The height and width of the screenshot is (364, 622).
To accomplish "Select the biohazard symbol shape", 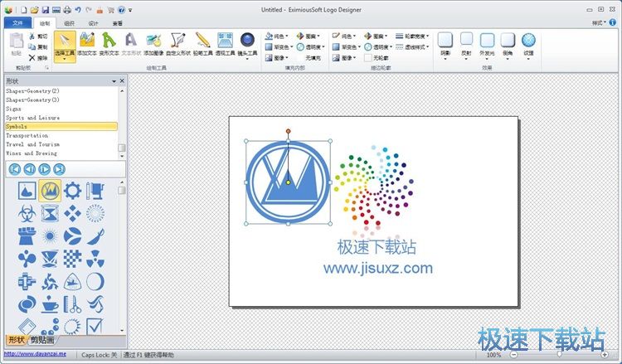I will tap(27, 213).
